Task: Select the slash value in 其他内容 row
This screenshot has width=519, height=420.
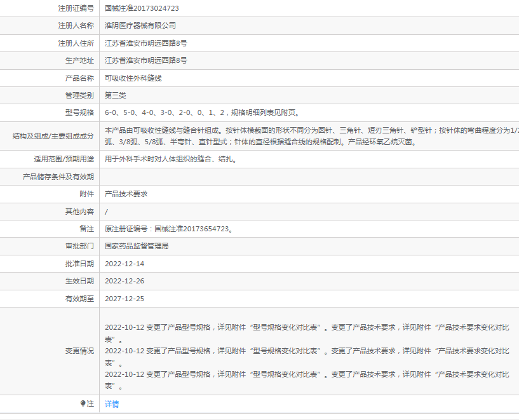Action: tap(106, 212)
